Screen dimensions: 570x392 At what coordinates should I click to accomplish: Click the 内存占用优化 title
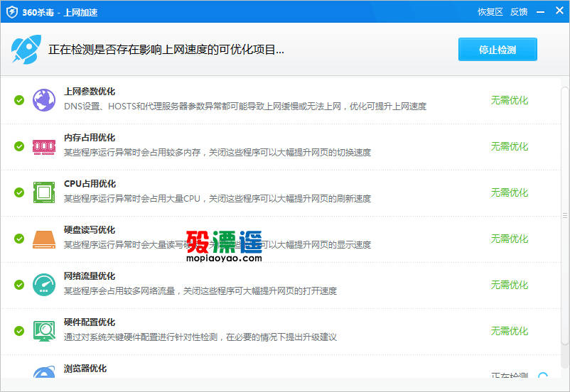pyautogui.click(x=90, y=138)
